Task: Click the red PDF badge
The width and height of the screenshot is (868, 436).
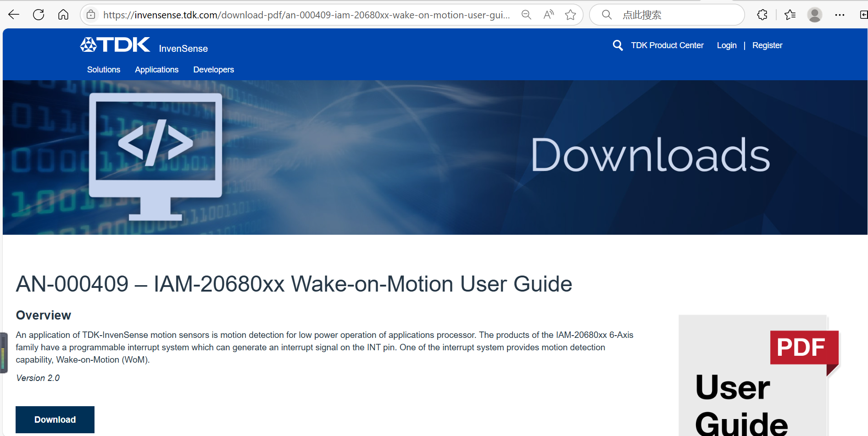Action: pyautogui.click(x=804, y=348)
